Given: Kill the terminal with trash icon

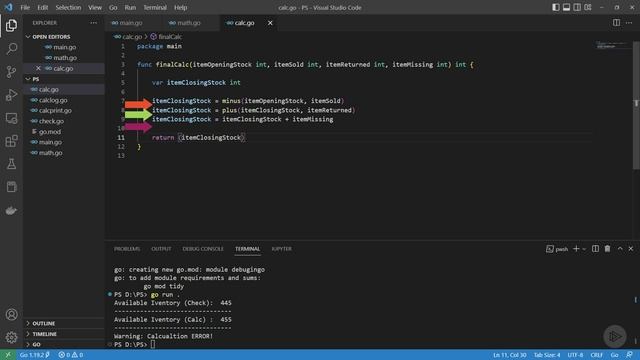Looking at the screenshot, I should tap(607, 249).
